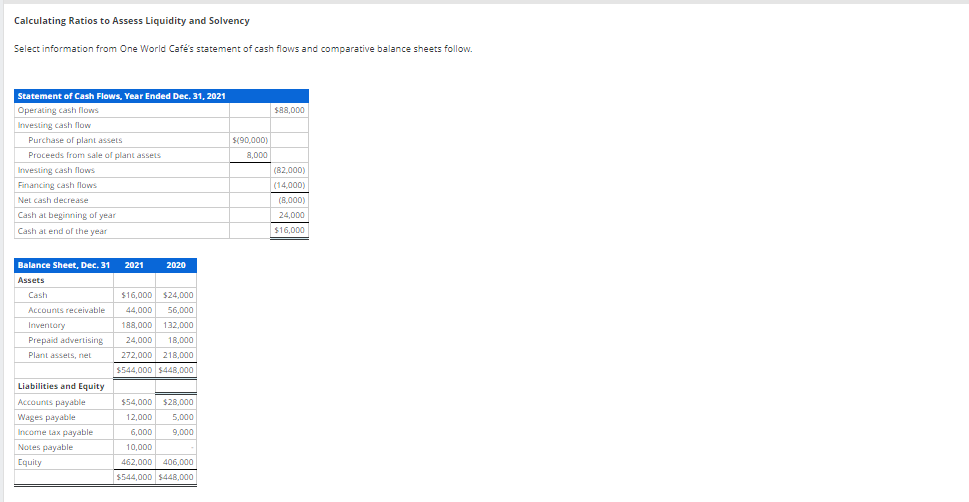Select equity 2020 value 406,000
Screen dimensions: 969x502
178,462
